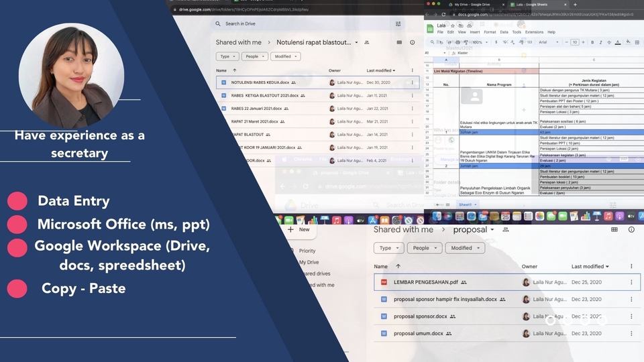The image size is (644, 362).
Task: Click the Google Sheets logo icon
Action: pos(430,27)
